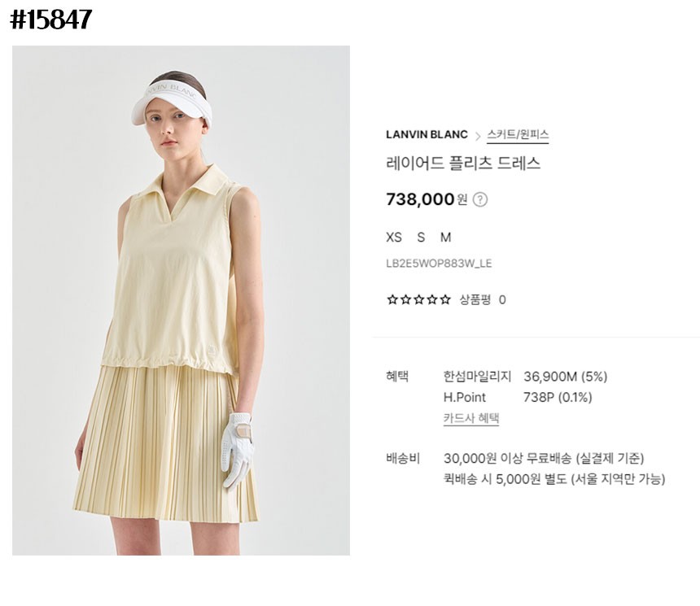
Task: Click the 레이어드 플리츠 드레스 product title
Action: point(463,163)
